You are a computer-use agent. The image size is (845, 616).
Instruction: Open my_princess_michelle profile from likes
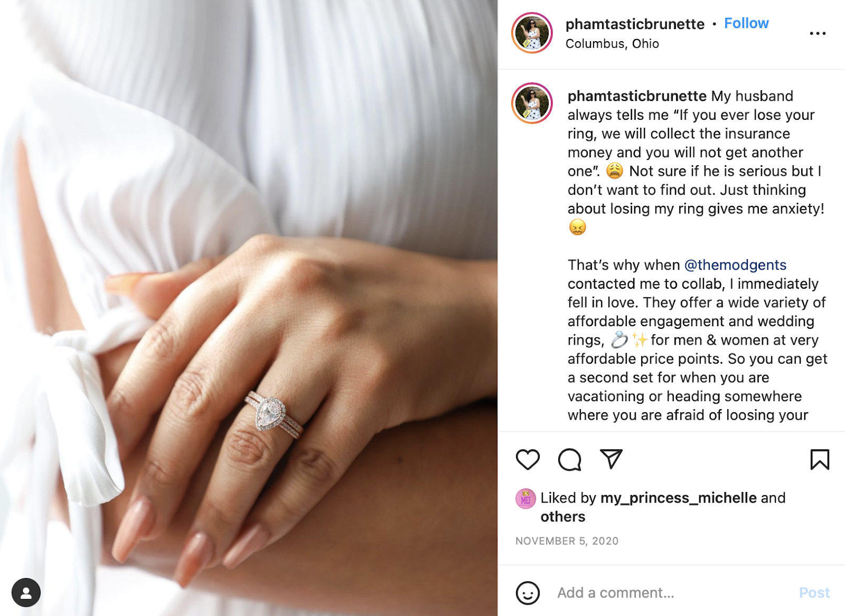(x=679, y=498)
